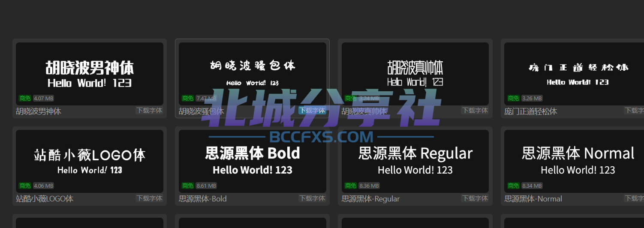Open the 胡晓波男神体 font preview thumbnail
Image resolution: width=644 pixels, height=228 pixels.
click(x=90, y=74)
